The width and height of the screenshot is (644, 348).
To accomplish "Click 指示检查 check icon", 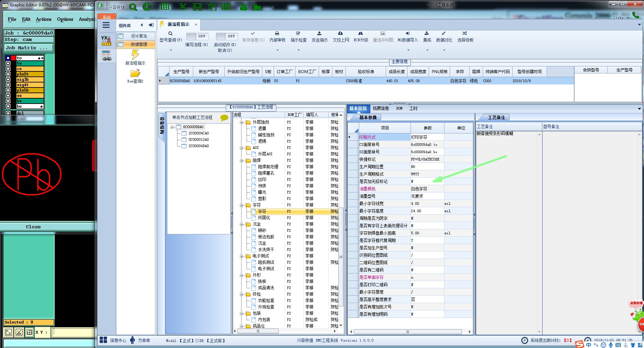I will (x=298, y=34).
